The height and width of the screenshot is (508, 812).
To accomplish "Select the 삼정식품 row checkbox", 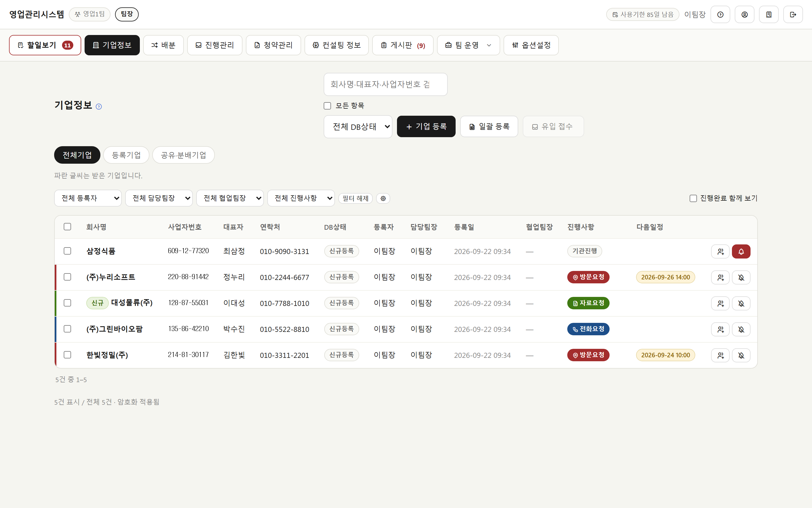I will pyautogui.click(x=67, y=251).
